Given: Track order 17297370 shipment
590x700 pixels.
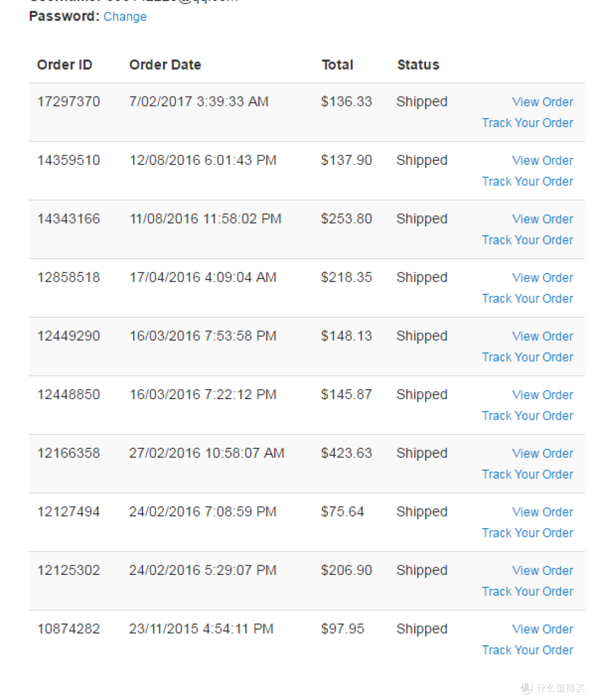Looking at the screenshot, I should (x=528, y=123).
